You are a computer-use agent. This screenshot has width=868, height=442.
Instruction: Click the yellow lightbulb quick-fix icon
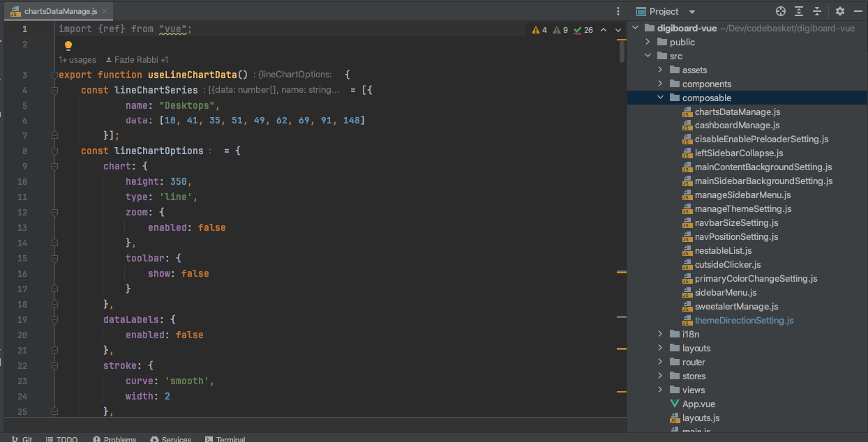coord(68,45)
